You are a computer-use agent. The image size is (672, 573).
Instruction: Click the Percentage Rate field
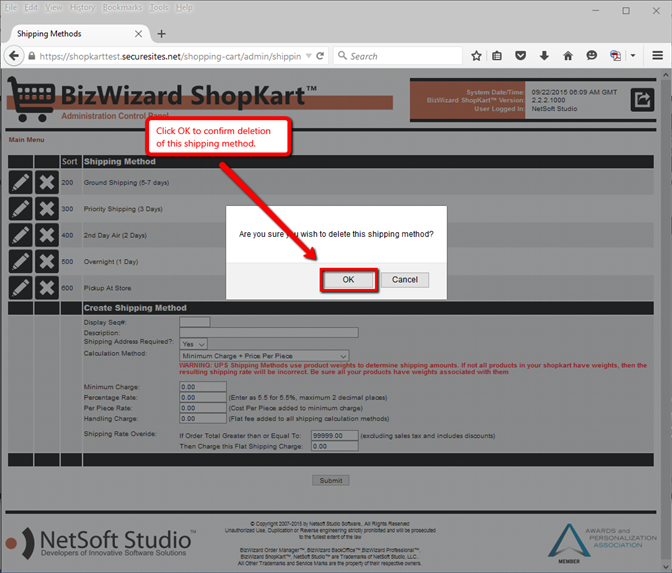(x=203, y=398)
